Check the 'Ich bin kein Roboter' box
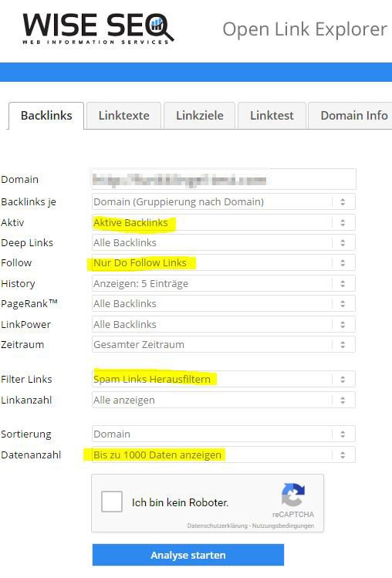 pyautogui.click(x=112, y=502)
